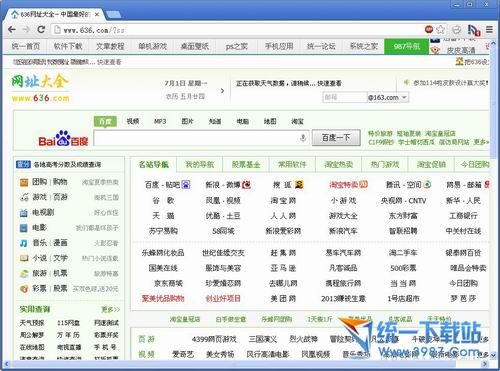Screen dimensions: 500x371
Task: Click the 音乐 music note icon
Action: click(23, 243)
